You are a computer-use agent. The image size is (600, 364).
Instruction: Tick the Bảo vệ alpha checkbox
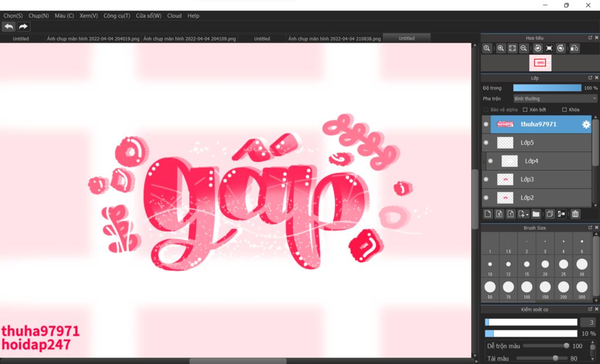coord(486,110)
